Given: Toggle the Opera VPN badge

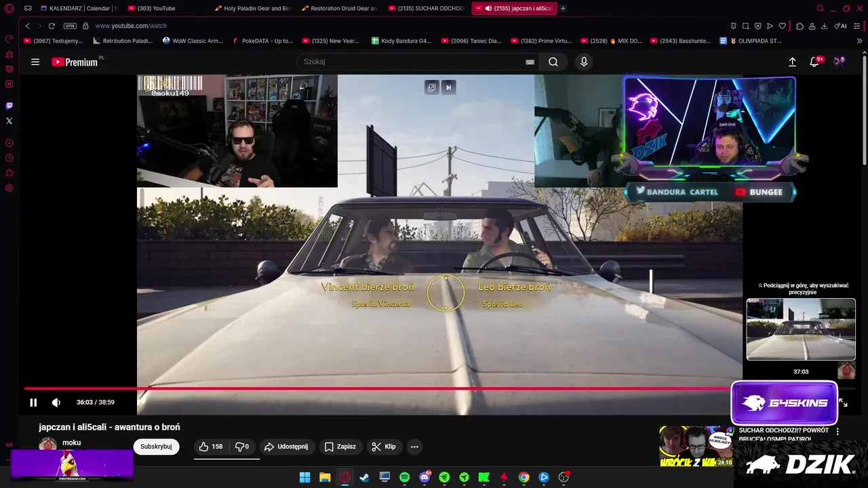Looking at the screenshot, I should [70, 26].
